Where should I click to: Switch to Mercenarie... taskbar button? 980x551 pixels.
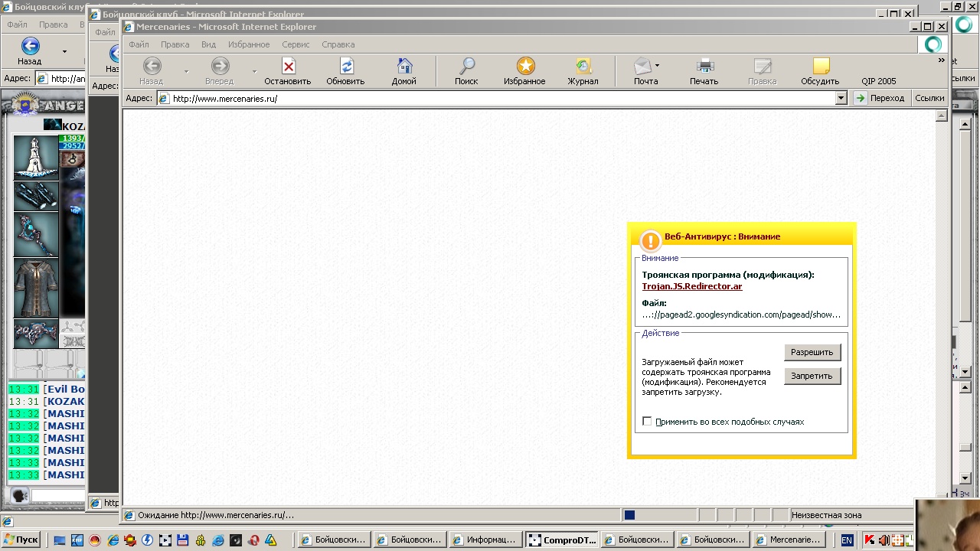click(789, 540)
